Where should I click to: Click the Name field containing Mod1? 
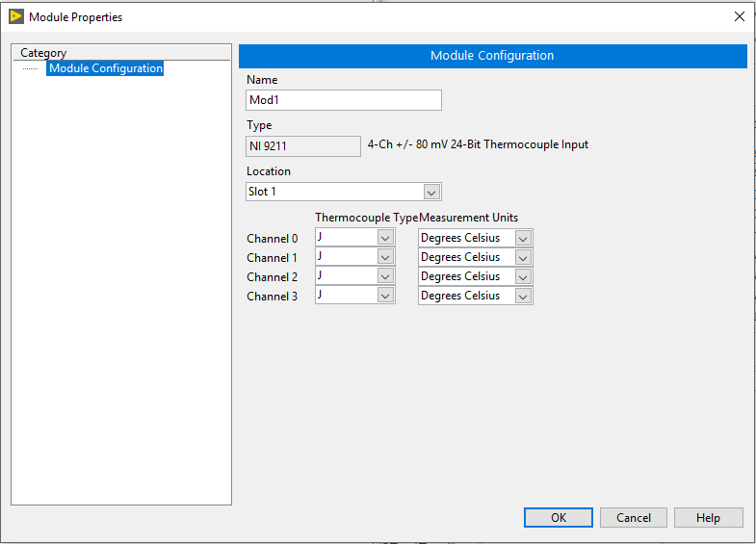click(343, 100)
